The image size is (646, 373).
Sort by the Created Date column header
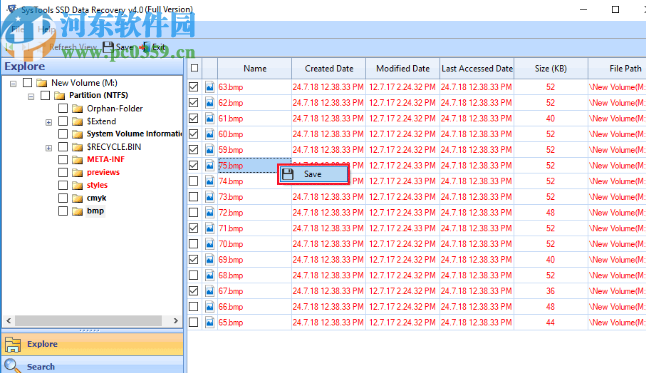pyautogui.click(x=329, y=68)
